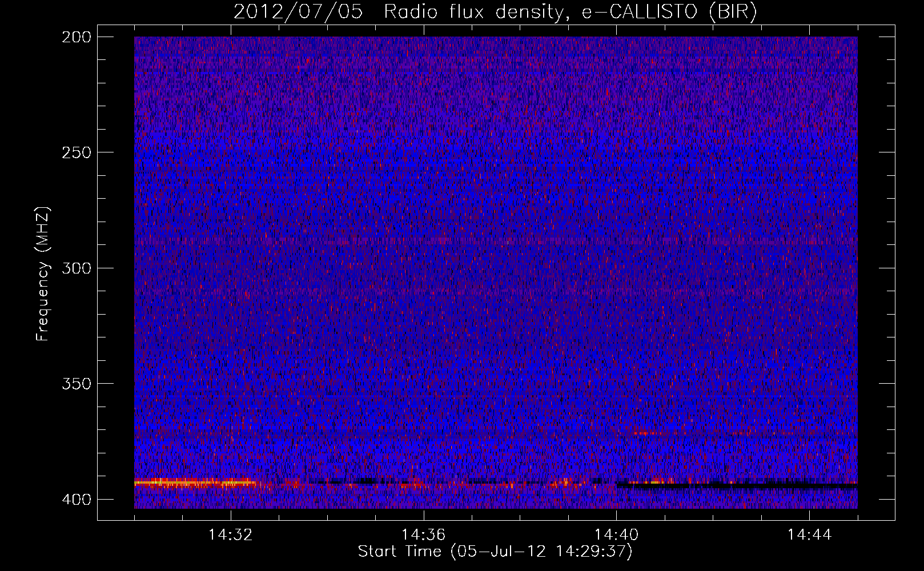Click the 14:40 time tick label
This screenshot has height=571, width=924.
[616, 535]
